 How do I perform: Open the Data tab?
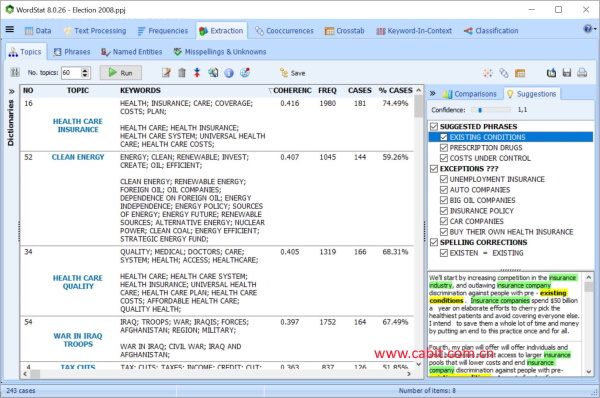(x=38, y=31)
